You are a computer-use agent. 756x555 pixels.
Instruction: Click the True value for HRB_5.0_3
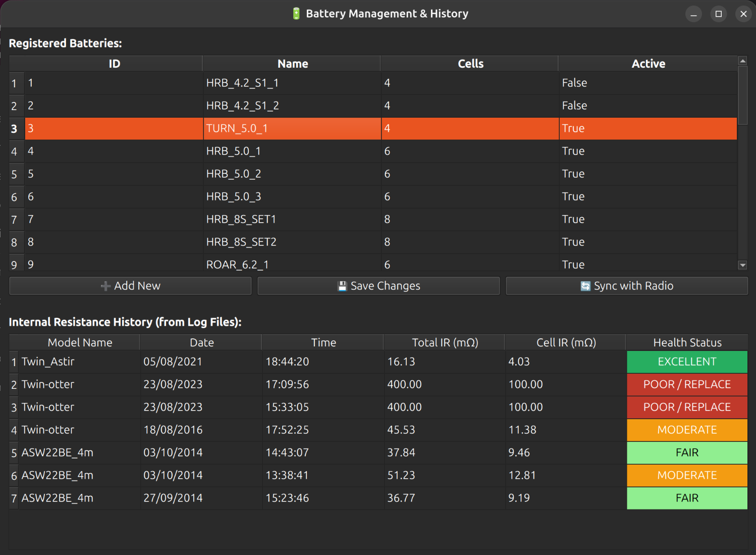[648, 196]
